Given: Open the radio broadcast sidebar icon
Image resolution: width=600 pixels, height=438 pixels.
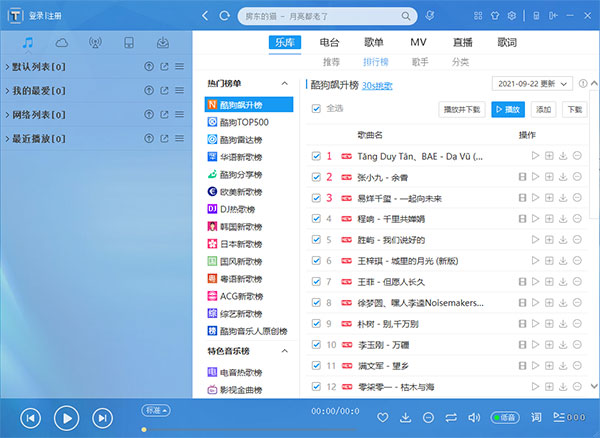Looking at the screenshot, I should (95, 42).
